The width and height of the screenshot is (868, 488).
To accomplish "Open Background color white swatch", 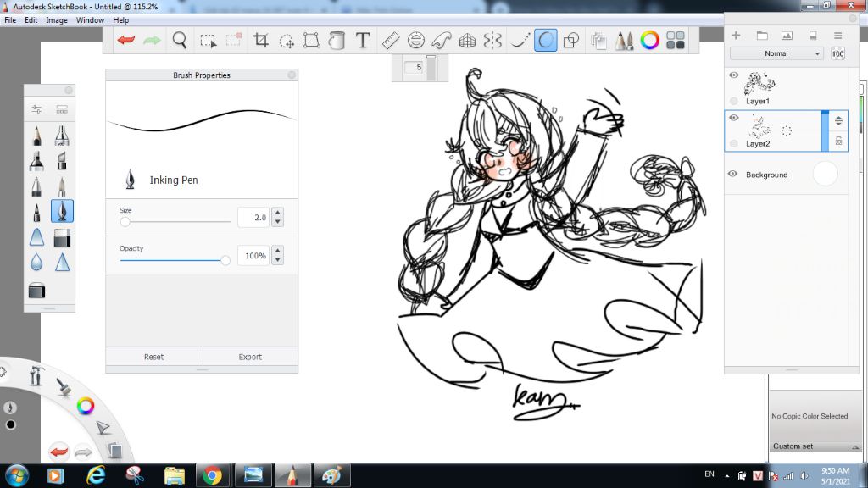I will 825,174.
